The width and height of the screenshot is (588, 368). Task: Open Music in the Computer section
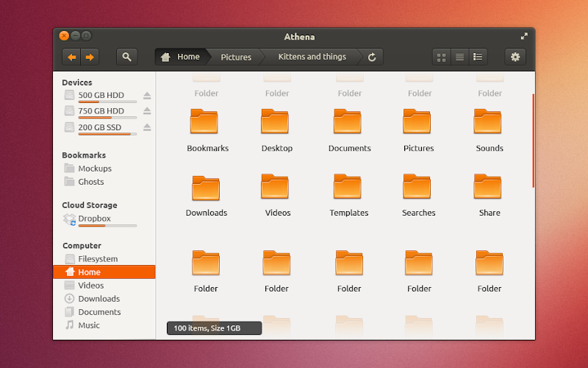coord(89,325)
